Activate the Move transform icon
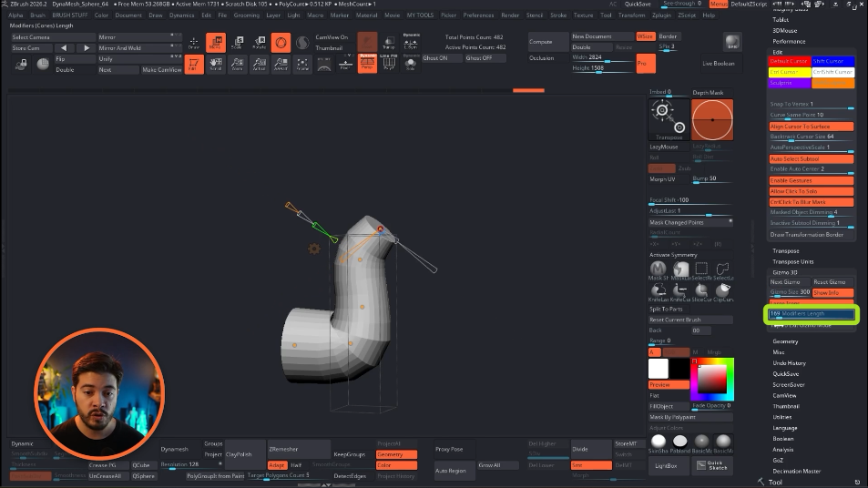The width and height of the screenshot is (868, 488). pos(215,43)
